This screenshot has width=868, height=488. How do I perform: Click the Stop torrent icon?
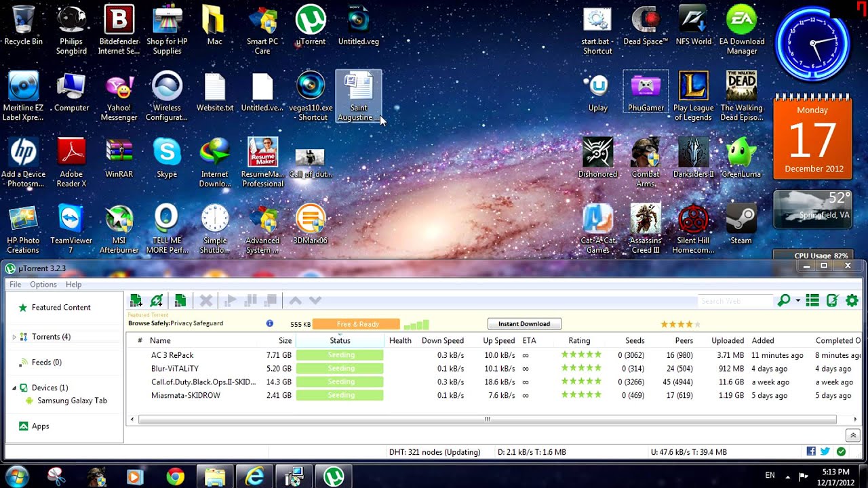click(x=271, y=300)
